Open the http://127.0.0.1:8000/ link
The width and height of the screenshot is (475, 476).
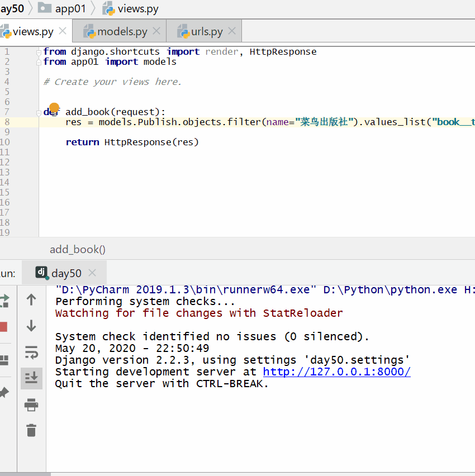[x=336, y=372]
